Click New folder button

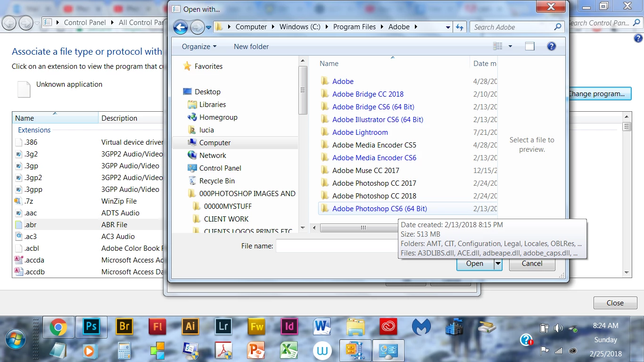coord(251,46)
